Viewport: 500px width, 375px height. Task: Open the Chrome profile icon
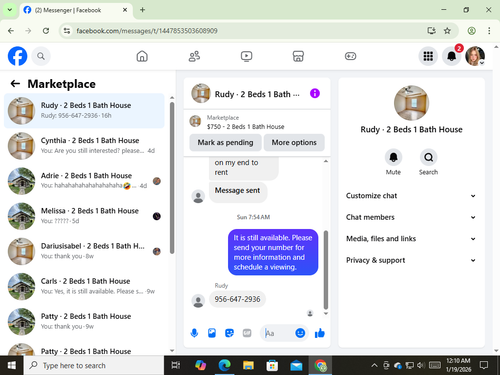(x=471, y=31)
